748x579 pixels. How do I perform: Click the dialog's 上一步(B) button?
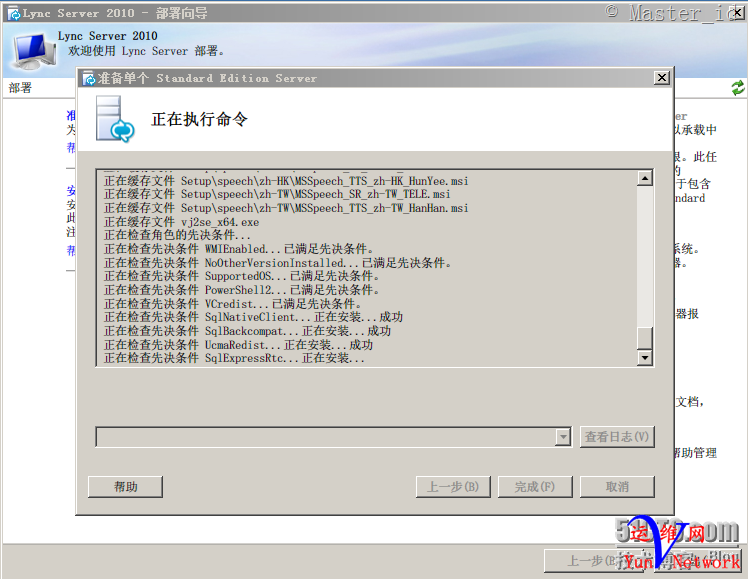[453, 486]
